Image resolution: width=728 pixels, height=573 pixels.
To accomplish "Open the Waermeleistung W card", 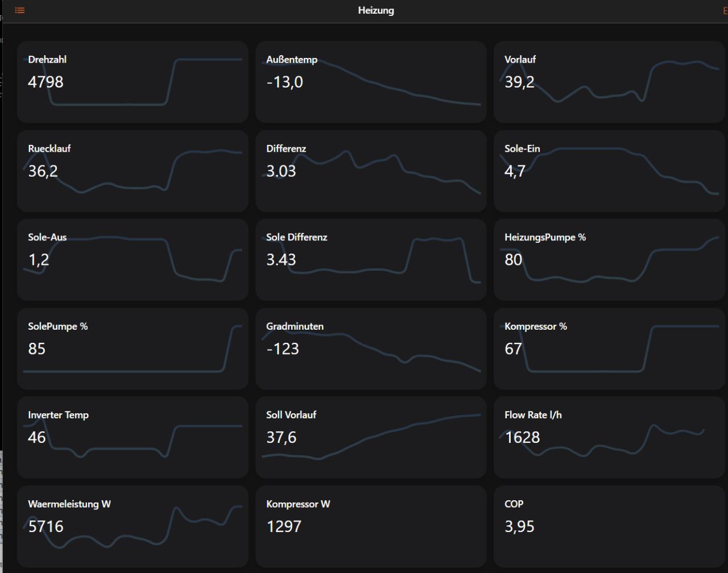I will click(x=133, y=526).
